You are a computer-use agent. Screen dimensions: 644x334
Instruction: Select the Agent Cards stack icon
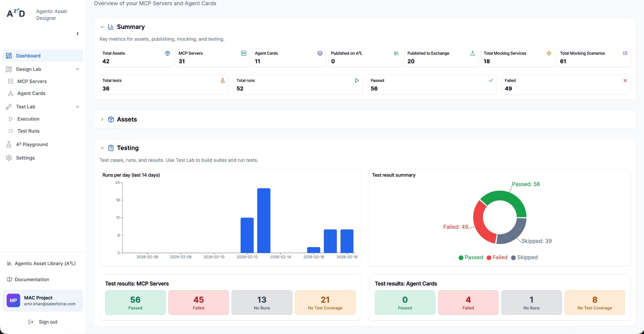(x=320, y=53)
